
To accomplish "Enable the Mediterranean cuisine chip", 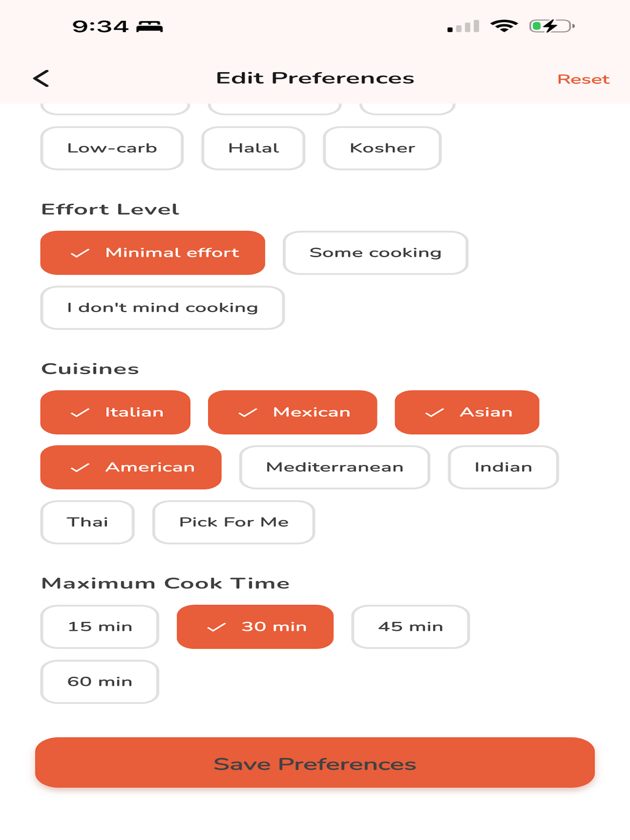I will point(335,467).
